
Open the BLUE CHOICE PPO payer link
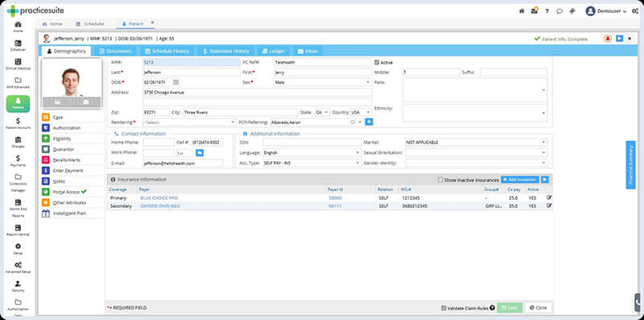click(x=159, y=197)
